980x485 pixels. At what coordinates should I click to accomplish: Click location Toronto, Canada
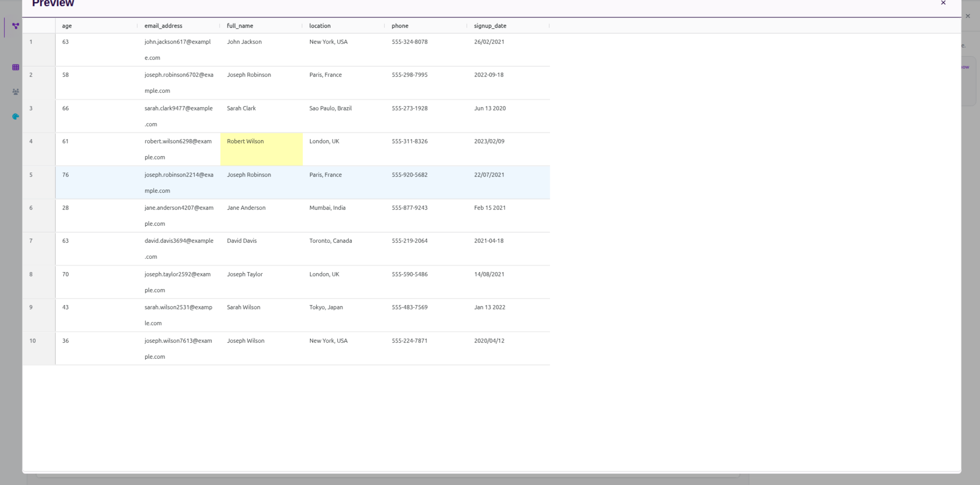tap(344, 249)
